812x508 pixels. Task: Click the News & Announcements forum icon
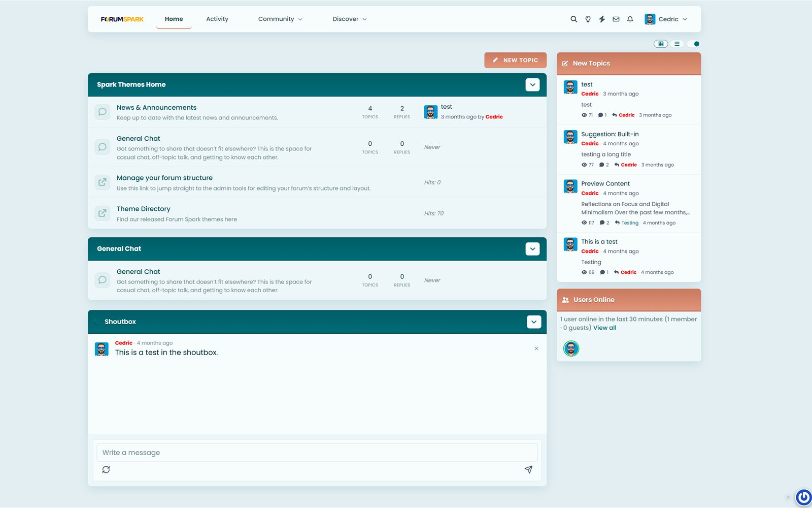[103, 112]
